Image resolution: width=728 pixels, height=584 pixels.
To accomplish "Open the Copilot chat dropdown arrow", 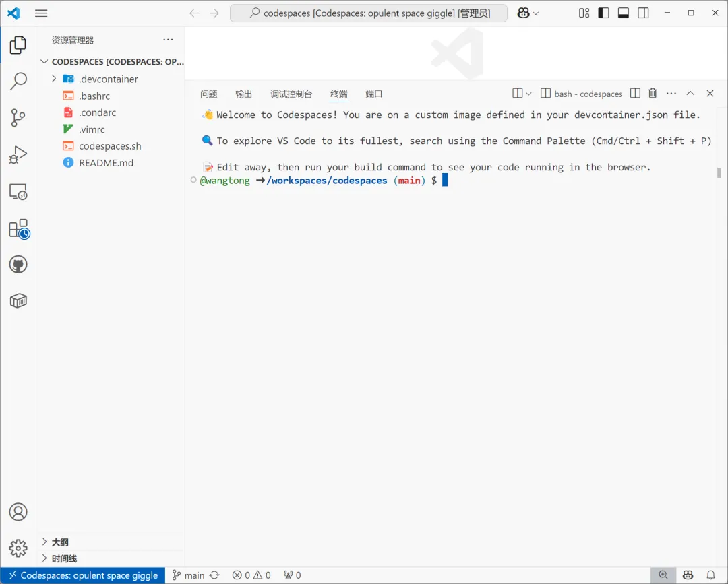I will click(x=536, y=13).
